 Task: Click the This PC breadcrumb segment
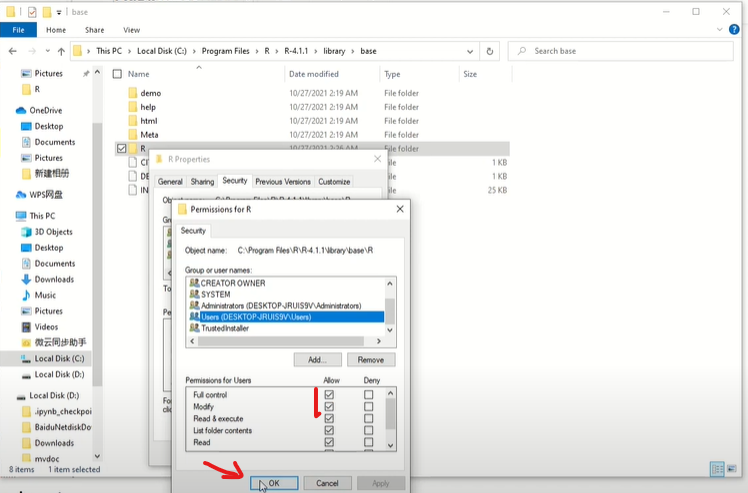click(x=109, y=51)
